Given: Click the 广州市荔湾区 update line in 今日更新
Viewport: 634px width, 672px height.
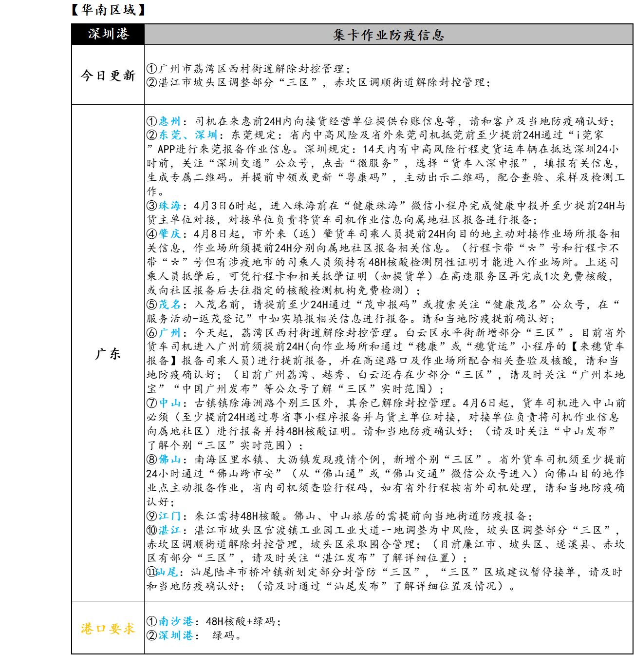Looking at the screenshot, I should point(251,69).
